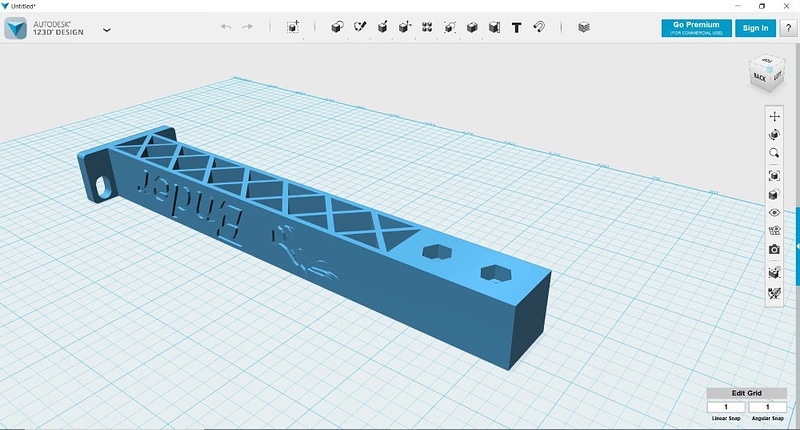Open the Combine tool menu
This screenshot has height=430, width=800.
tap(472, 27)
